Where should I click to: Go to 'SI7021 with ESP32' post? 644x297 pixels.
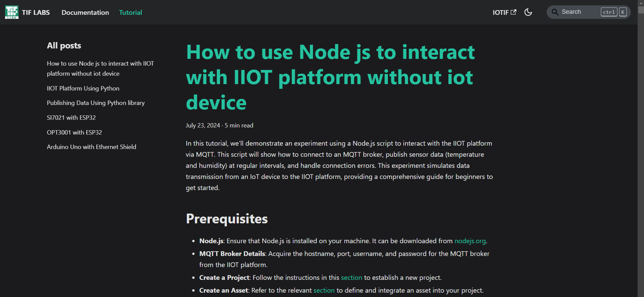pos(71,118)
